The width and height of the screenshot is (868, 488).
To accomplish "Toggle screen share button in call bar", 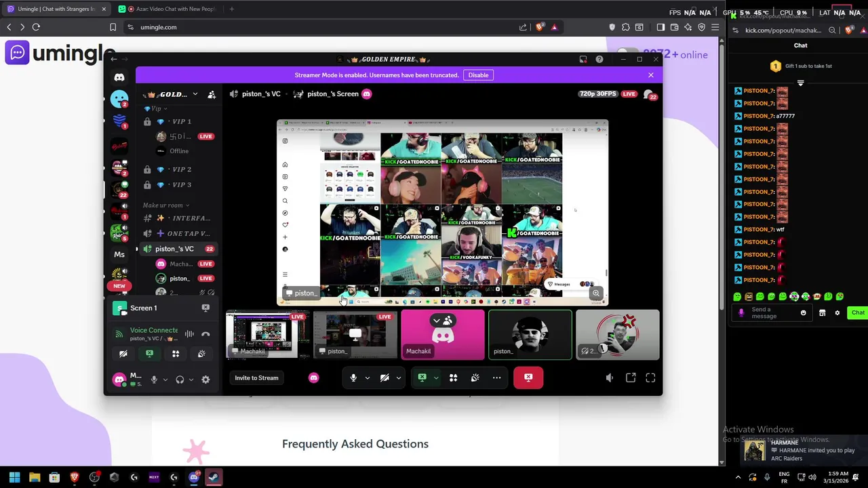I will (x=422, y=378).
